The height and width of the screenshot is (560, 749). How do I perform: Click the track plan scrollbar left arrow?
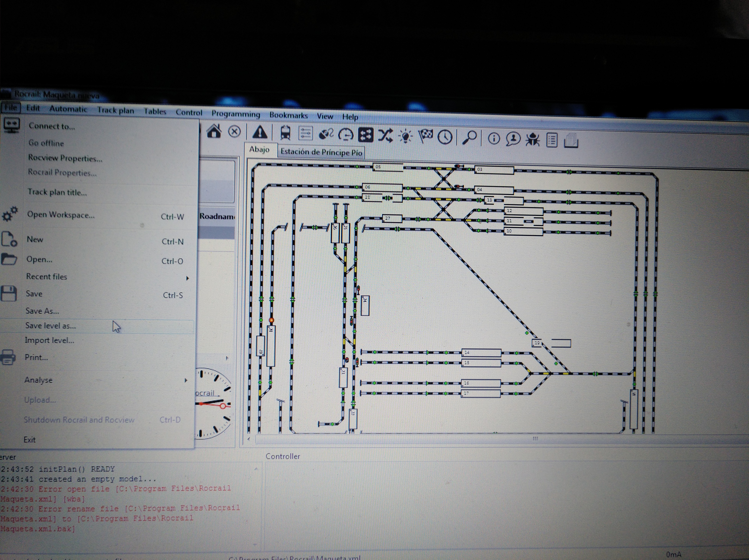pyautogui.click(x=249, y=439)
